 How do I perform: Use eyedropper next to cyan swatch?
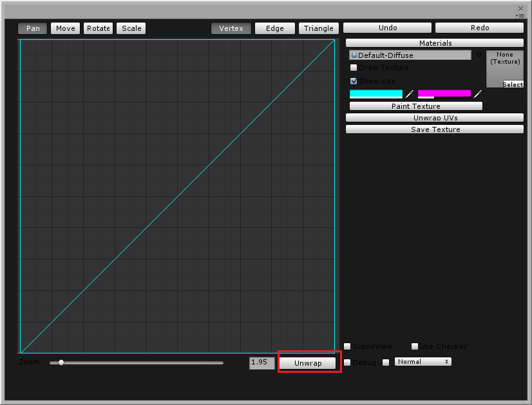410,94
